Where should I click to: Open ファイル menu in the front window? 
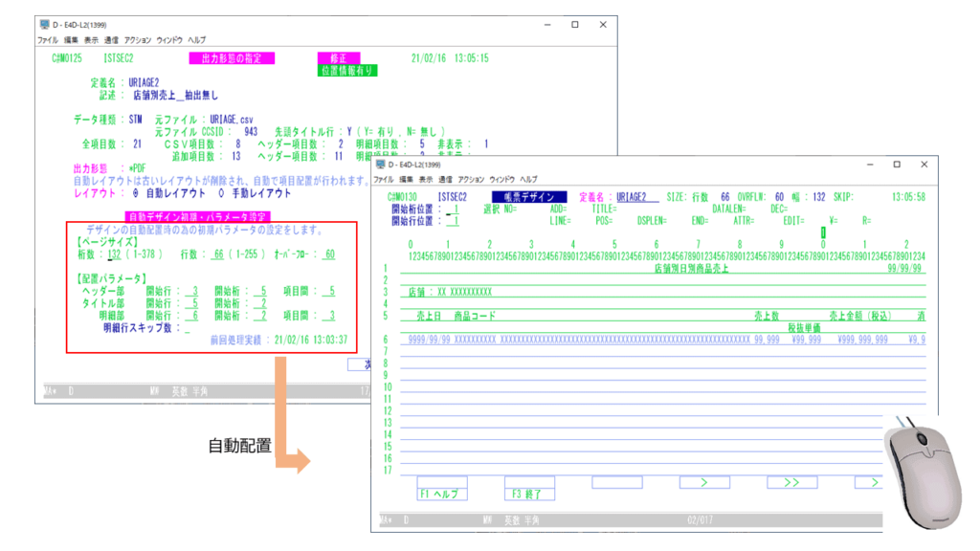pos(384,180)
